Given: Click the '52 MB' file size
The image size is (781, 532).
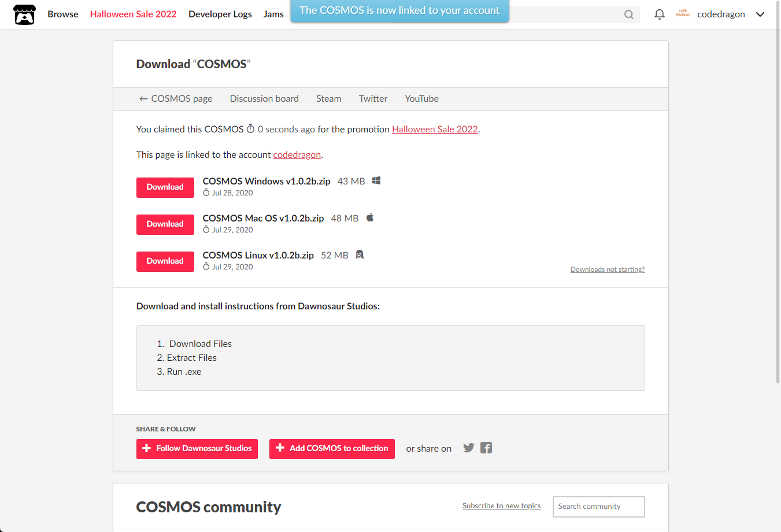Looking at the screenshot, I should 335,255.
